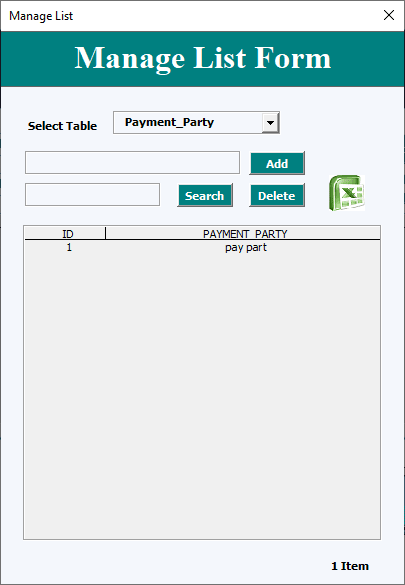The width and height of the screenshot is (405, 585).
Task: Click the Add button
Action: [x=277, y=163]
